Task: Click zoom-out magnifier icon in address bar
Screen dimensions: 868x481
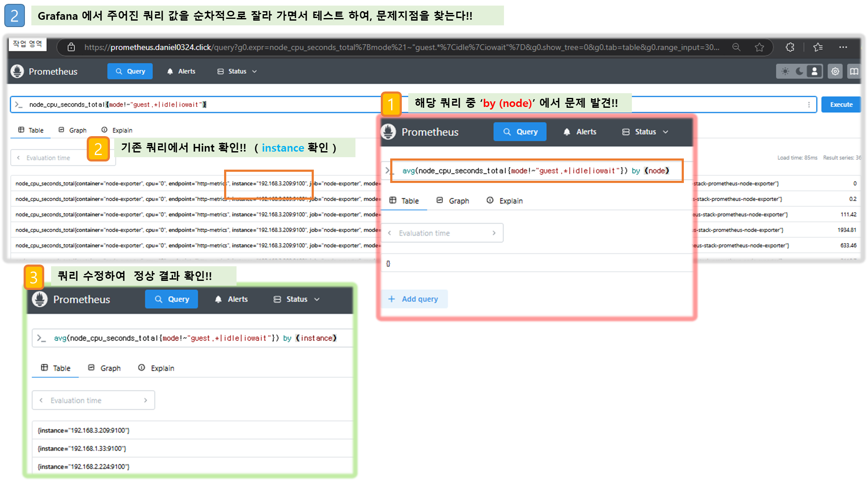Action: 736,47
